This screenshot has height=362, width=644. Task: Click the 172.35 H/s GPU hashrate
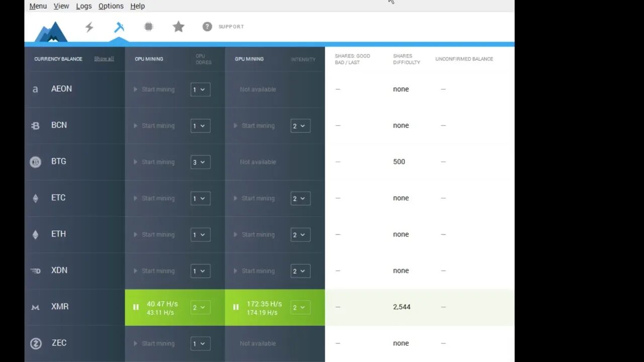(x=264, y=304)
